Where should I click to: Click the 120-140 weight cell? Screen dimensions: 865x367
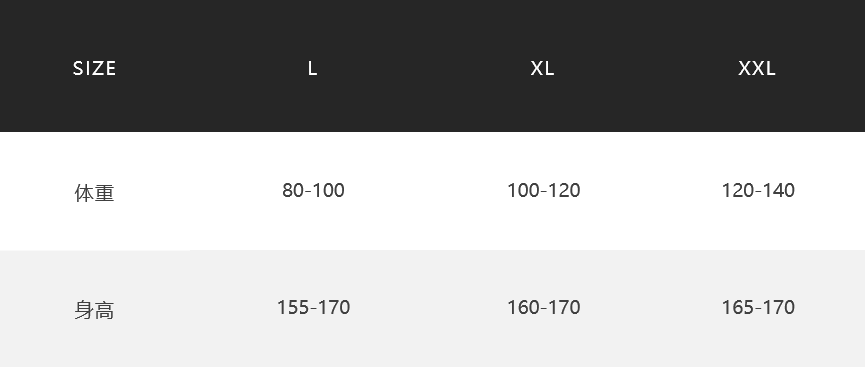758,190
